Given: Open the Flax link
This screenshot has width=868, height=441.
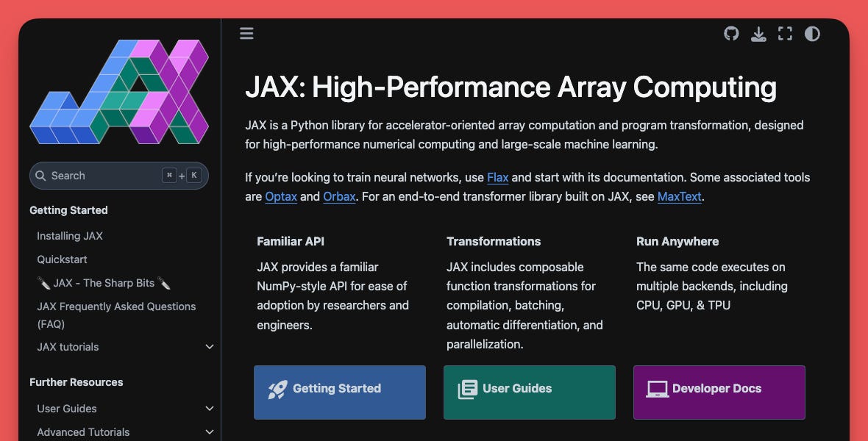Looking at the screenshot, I should [497, 177].
